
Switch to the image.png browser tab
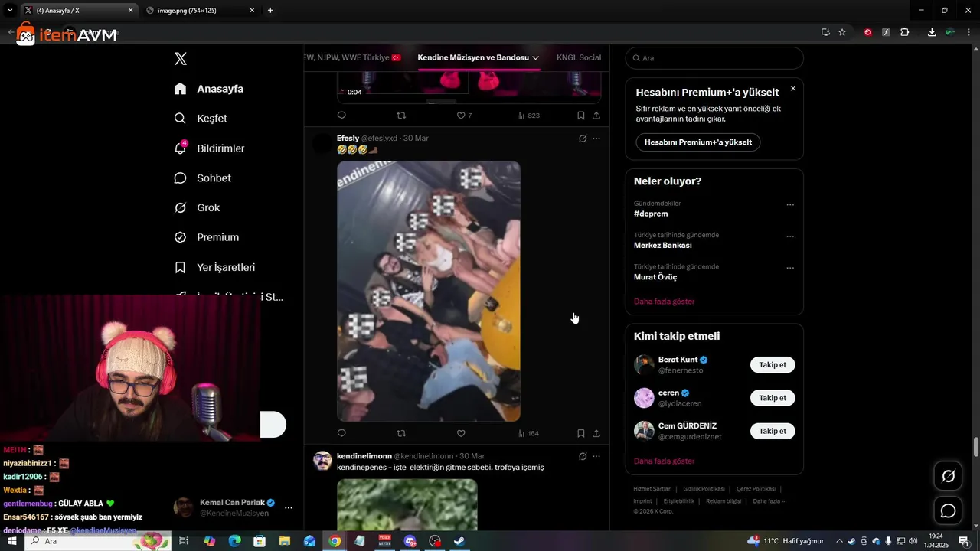point(201,11)
